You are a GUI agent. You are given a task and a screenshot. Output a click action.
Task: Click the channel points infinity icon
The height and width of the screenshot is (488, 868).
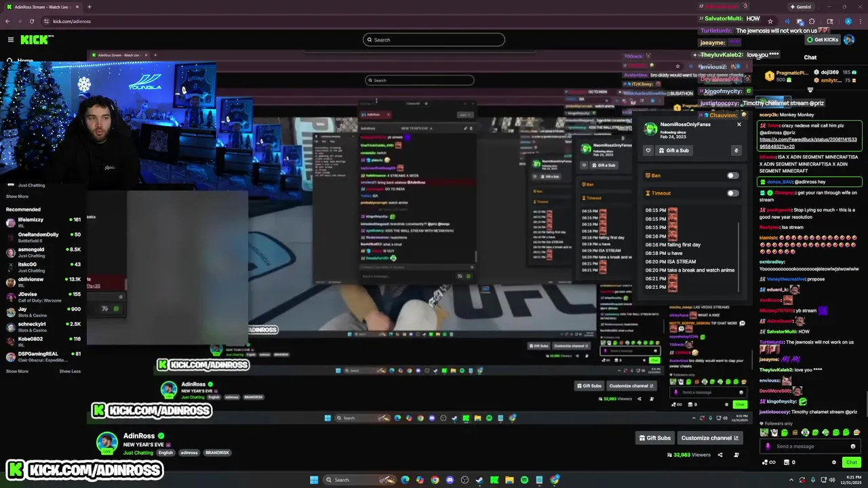tap(768, 462)
